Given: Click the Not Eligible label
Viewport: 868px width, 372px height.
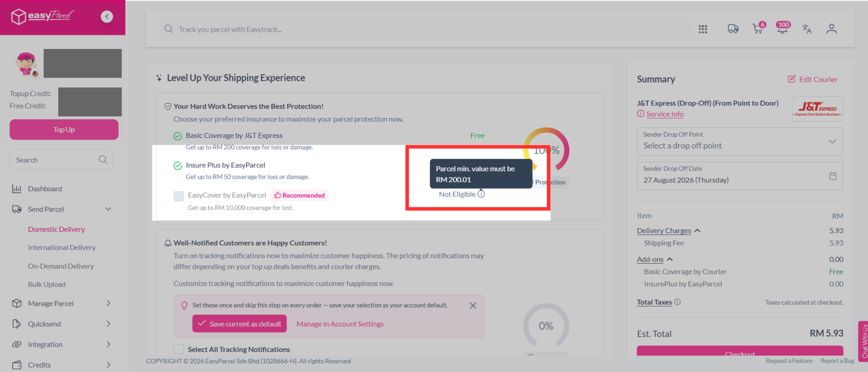Looking at the screenshot, I should coord(457,194).
